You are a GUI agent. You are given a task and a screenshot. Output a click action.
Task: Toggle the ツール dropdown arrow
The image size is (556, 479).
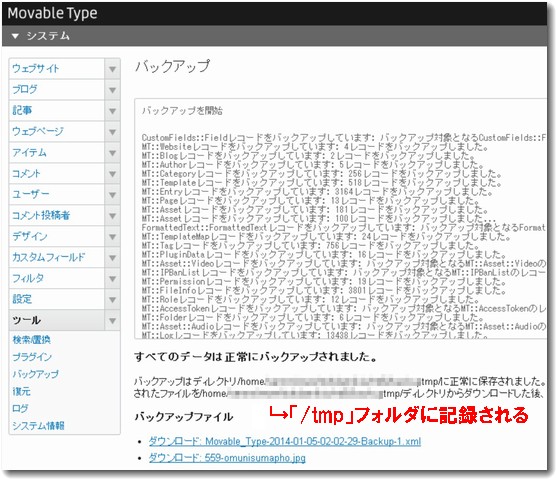(x=112, y=321)
